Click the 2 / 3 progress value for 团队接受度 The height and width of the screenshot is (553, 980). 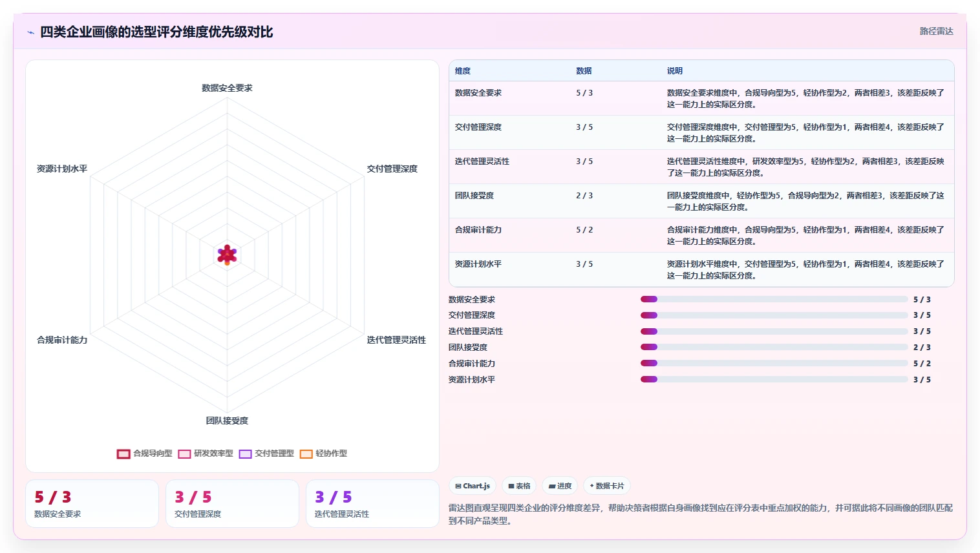pos(922,348)
